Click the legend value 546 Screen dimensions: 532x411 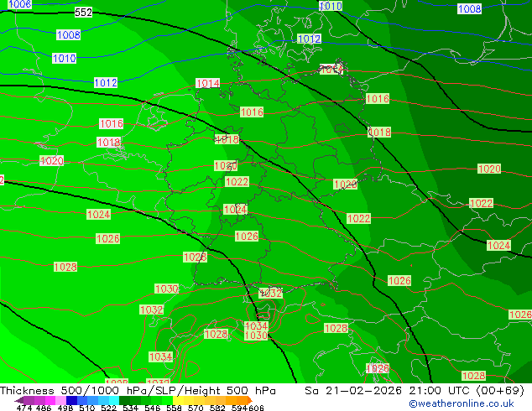pyautogui.click(x=153, y=408)
